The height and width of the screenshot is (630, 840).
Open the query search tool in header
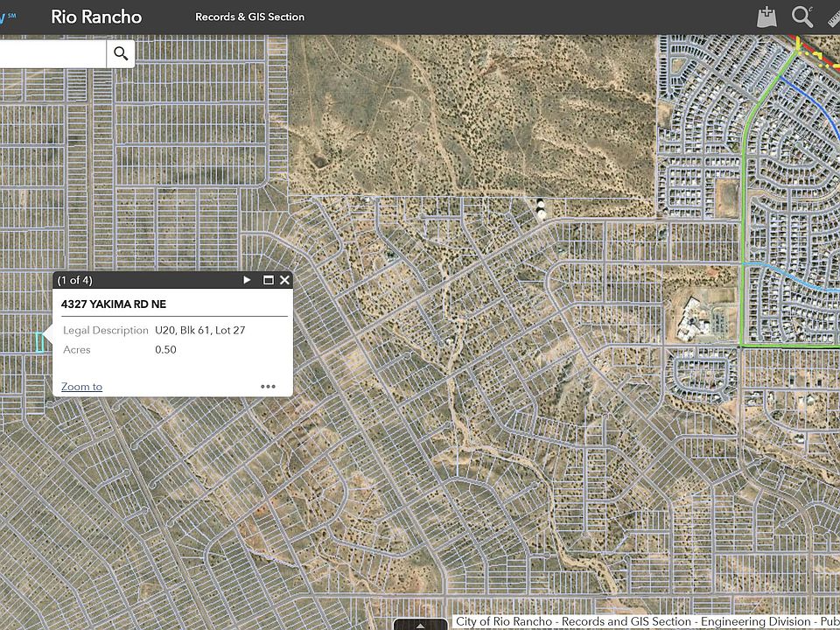(x=801, y=17)
